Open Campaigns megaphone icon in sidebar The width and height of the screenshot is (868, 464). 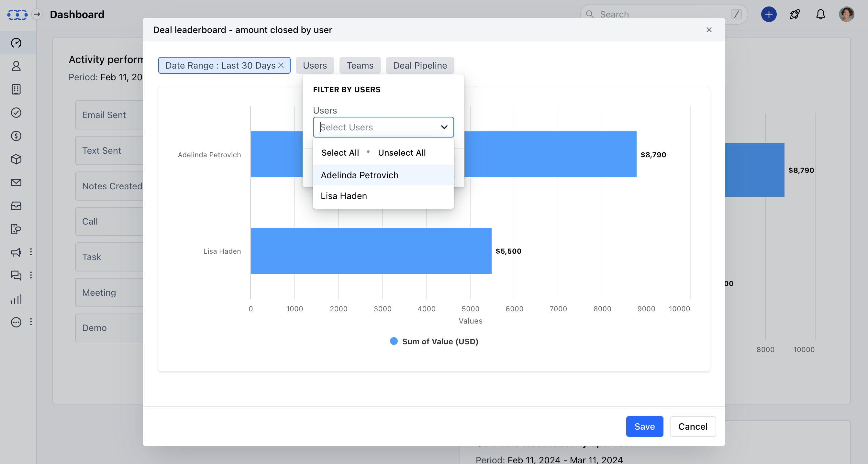16,252
